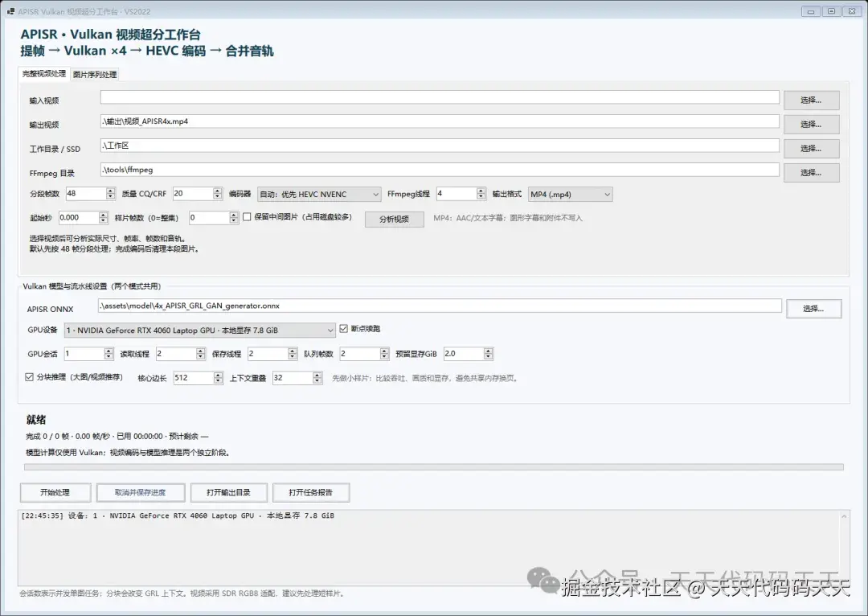Click the FFmpeg 目录 path field
This screenshot has width=868, height=616.
(x=440, y=170)
